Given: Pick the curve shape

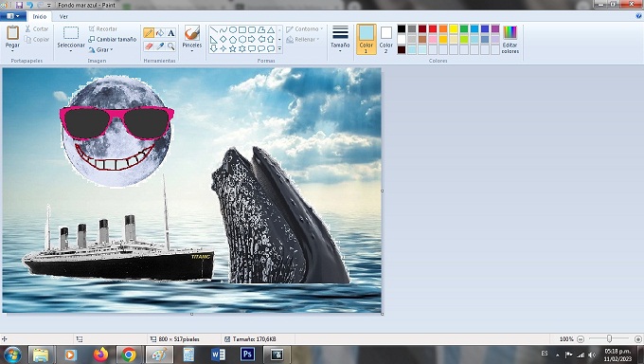Looking at the screenshot, I should pos(223,29).
